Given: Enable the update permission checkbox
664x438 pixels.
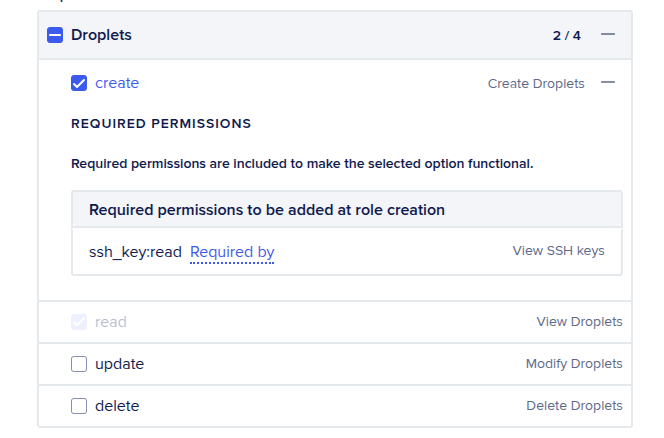Looking at the screenshot, I should pyautogui.click(x=79, y=364).
